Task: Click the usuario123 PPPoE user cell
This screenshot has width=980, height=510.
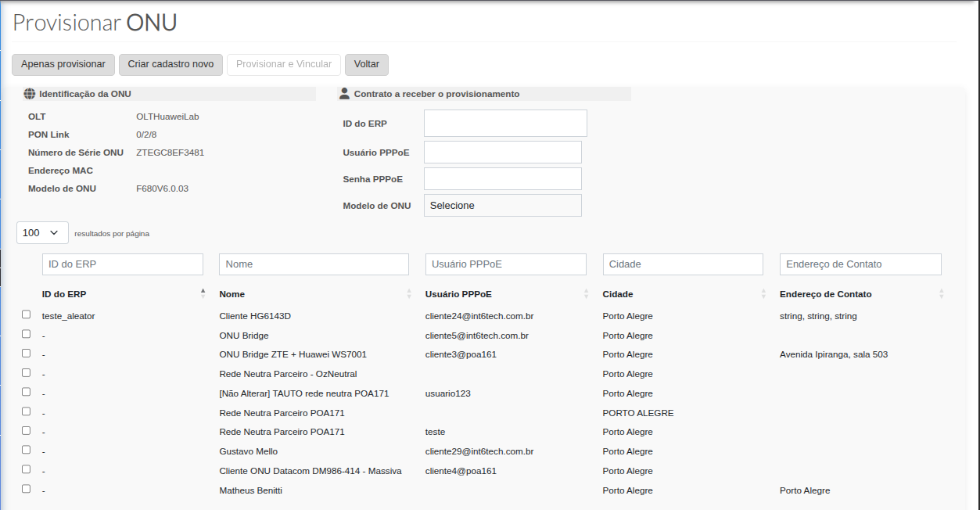Action: click(x=448, y=393)
